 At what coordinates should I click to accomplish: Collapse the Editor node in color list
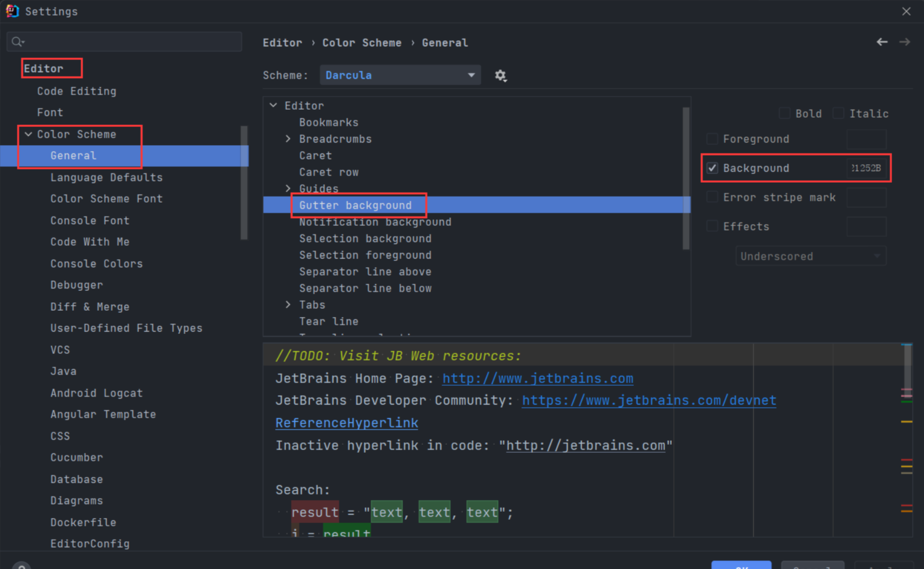point(274,105)
